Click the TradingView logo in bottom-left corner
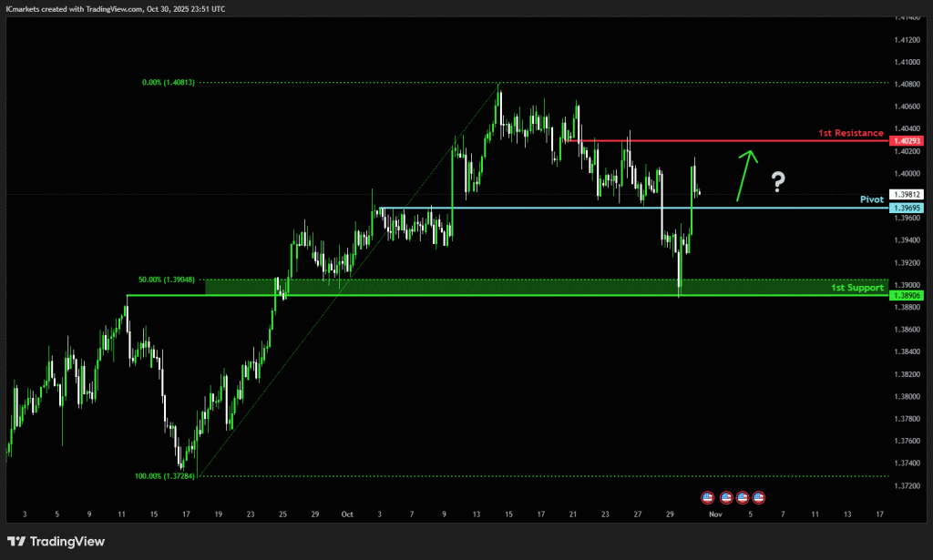Image resolution: width=933 pixels, height=560 pixels. click(x=56, y=542)
